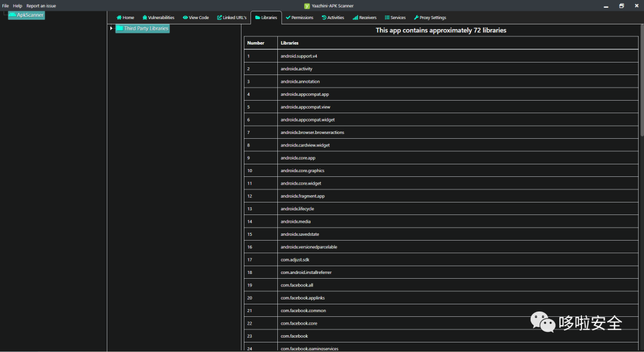644x352 pixels.
Task: Select the androidx.savedstate row
Action: coord(441,234)
